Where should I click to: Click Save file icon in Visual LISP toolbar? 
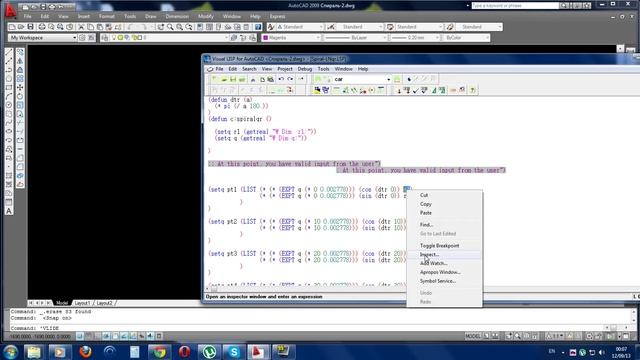(x=233, y=79)
